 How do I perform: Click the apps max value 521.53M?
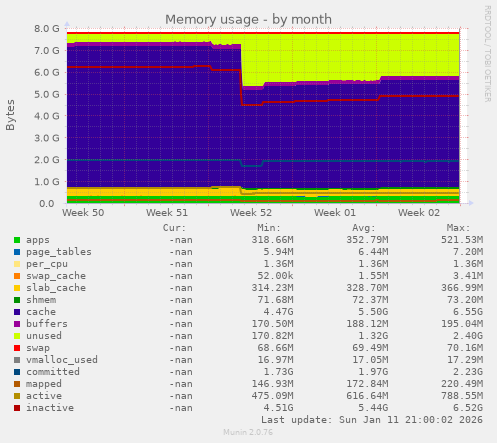[462, 240]
